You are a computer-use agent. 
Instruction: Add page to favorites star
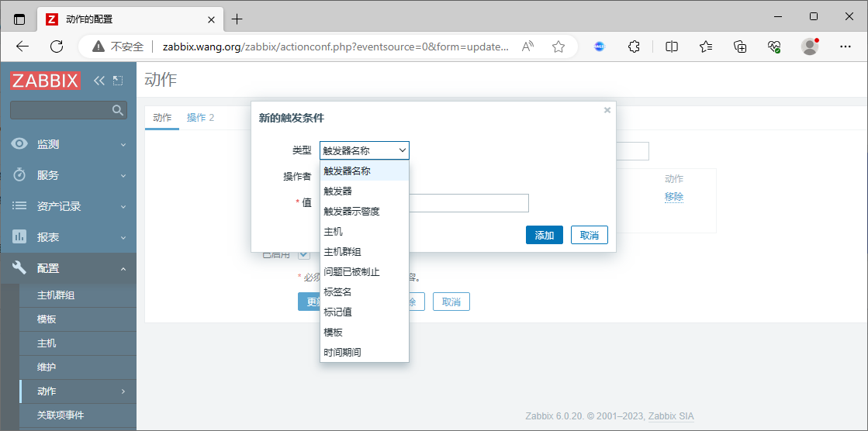pyautogui.click(x=558, y=47)
